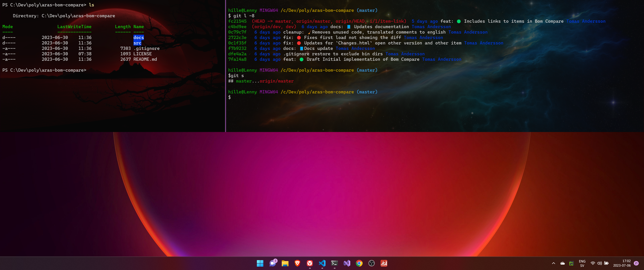The height and width of the screenshot is (270, 644).
Task: Open Visual Studio from the taskbar
Action: click(347, 263)
